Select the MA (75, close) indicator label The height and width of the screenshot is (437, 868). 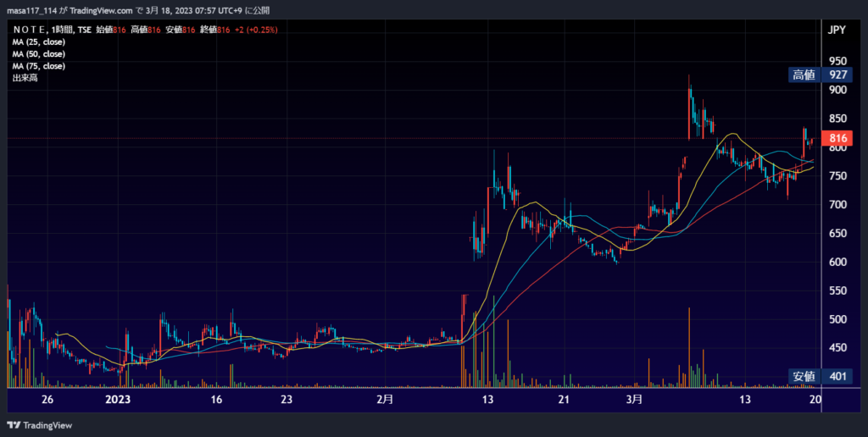tap(39, 66)
